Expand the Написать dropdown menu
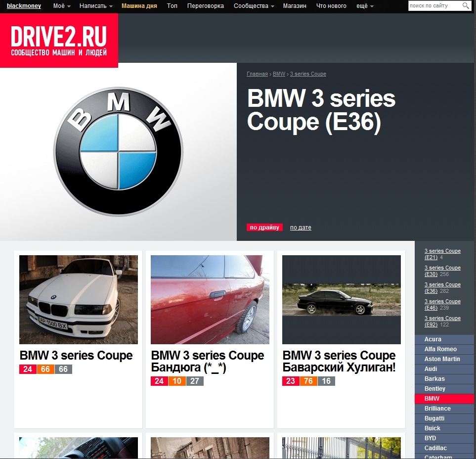476x459 pixels. point(96,6)
